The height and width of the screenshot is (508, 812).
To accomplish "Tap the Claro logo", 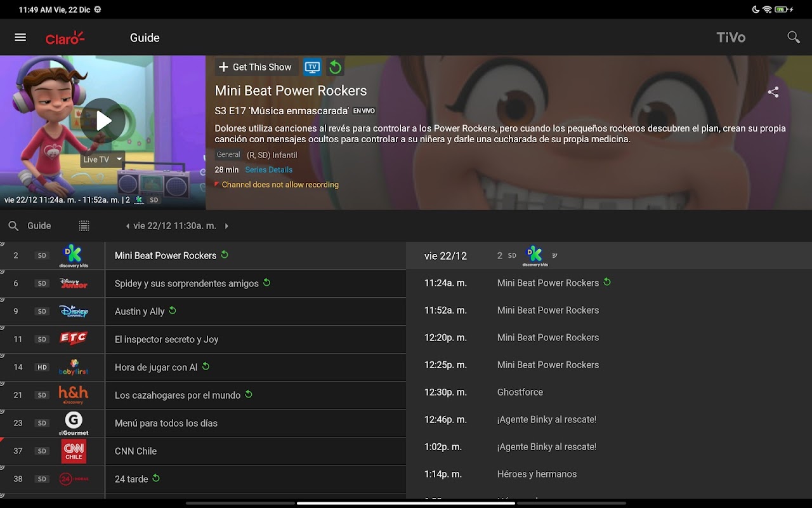I will click(x=65, y=38).
